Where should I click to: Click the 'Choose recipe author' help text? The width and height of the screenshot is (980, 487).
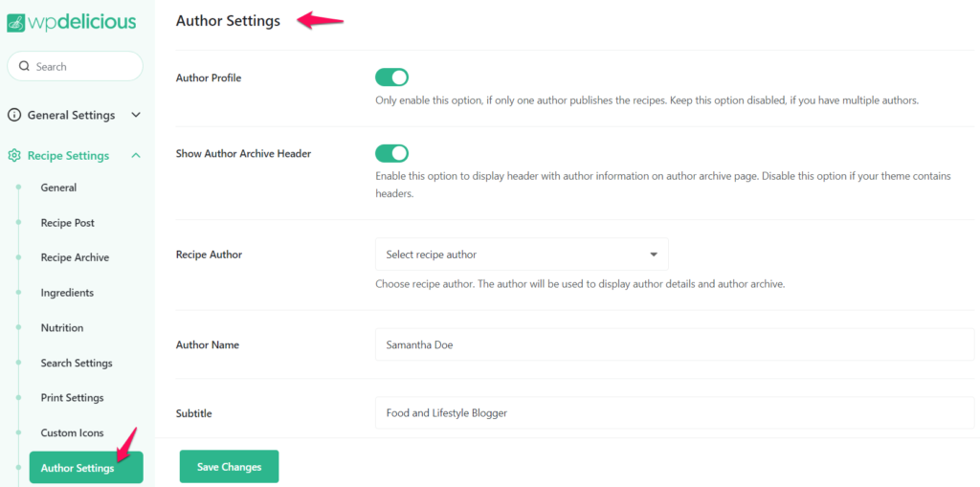tap(580, 284)
